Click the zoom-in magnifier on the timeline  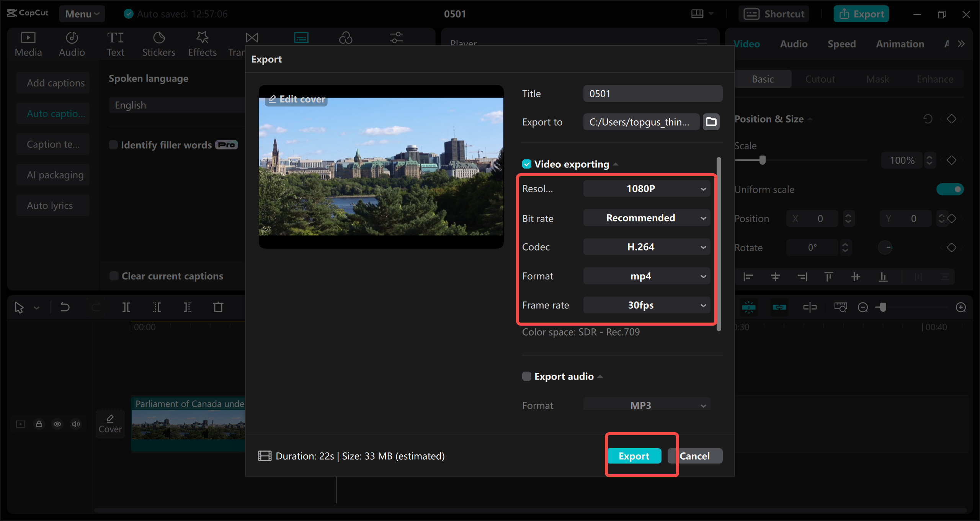(961, 307)
